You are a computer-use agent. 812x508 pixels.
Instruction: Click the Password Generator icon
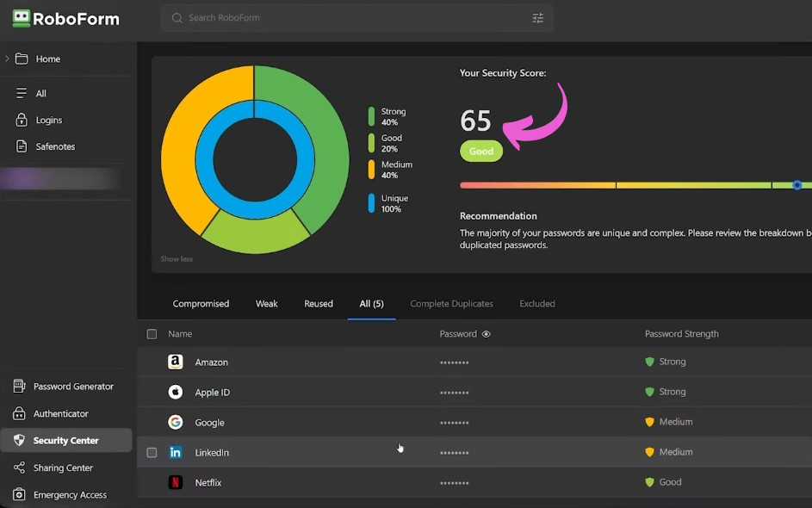tap(19, 386)
